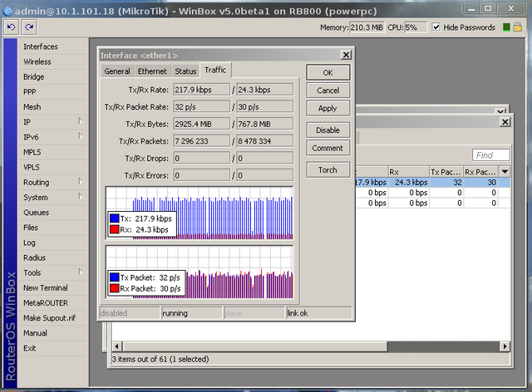Click the red Rx swatch in rate graph legend
The height and width of the screenshot is (392, 532).
(115, 229)
